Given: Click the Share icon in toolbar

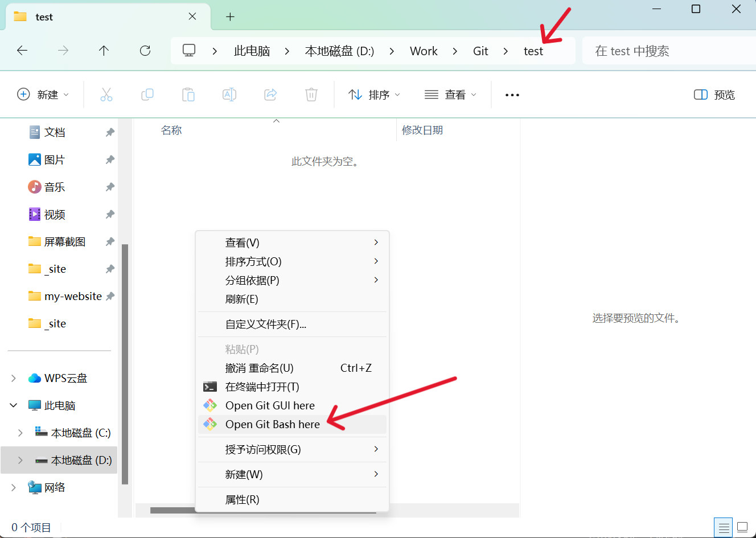Looking at the screenshot, I should point(270,95).
